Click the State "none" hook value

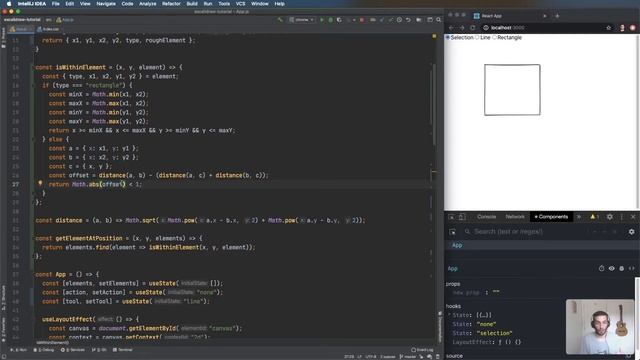[486, 324]
